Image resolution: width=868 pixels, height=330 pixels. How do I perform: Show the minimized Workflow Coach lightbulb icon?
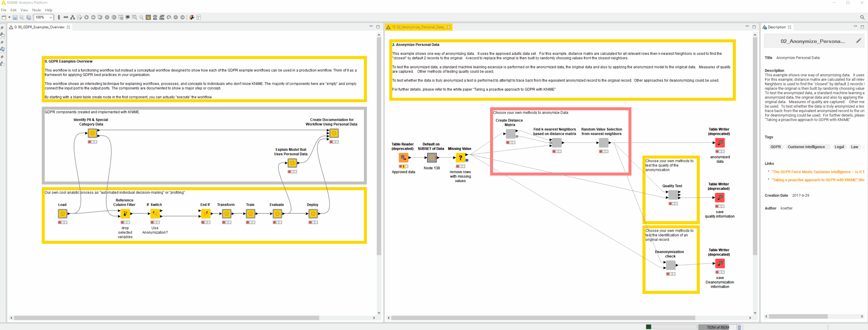tap(2, 49)
